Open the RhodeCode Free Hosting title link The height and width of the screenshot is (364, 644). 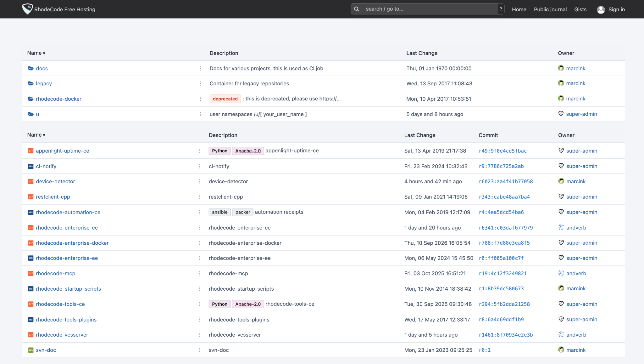tap(65, 9)
